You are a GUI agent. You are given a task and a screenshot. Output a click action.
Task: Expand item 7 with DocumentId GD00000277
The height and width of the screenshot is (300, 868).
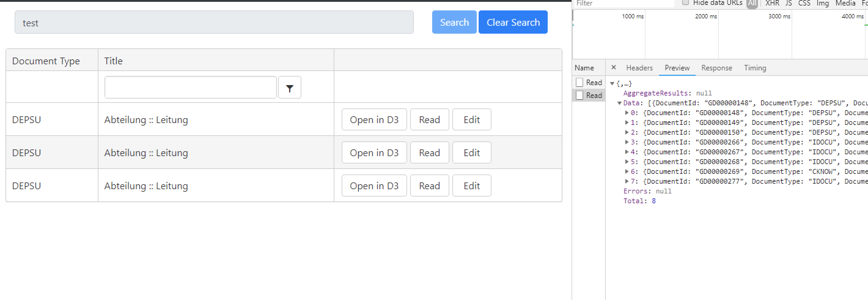[x=627, y=181]
